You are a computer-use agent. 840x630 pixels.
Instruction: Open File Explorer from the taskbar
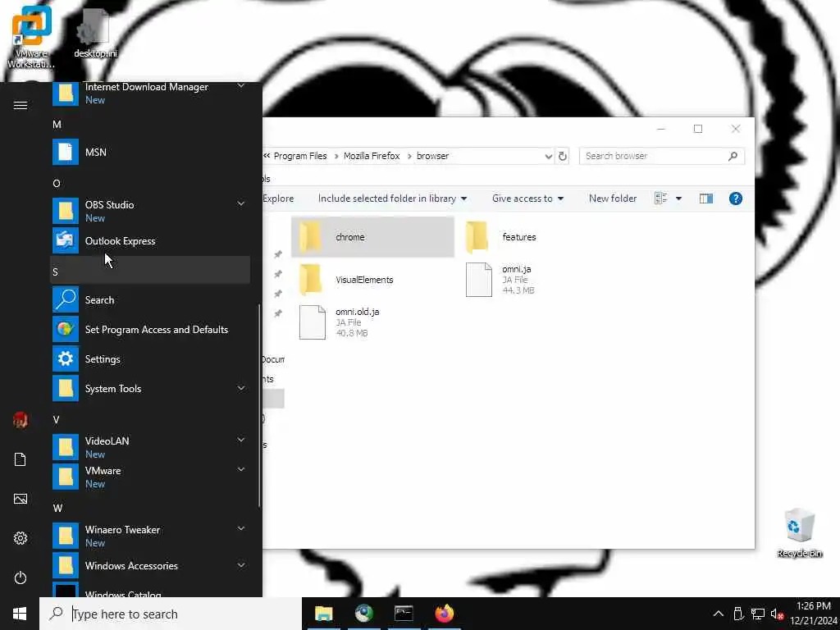click(x=323, y=614)
